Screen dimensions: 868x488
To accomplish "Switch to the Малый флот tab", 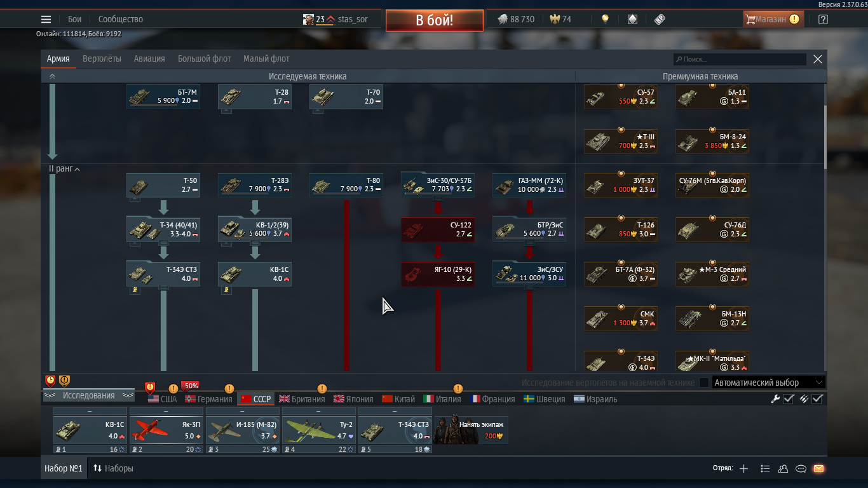I will tap(266, 58).
